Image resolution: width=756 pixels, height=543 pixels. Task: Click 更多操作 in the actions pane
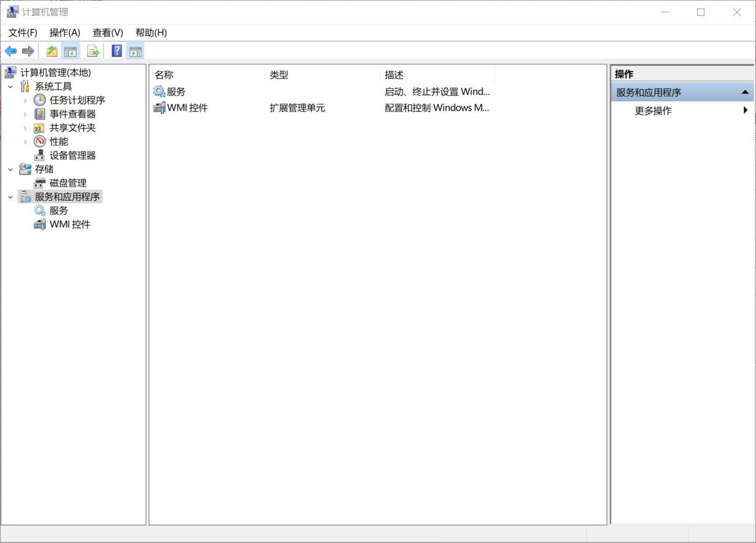(x=653, y=111)
